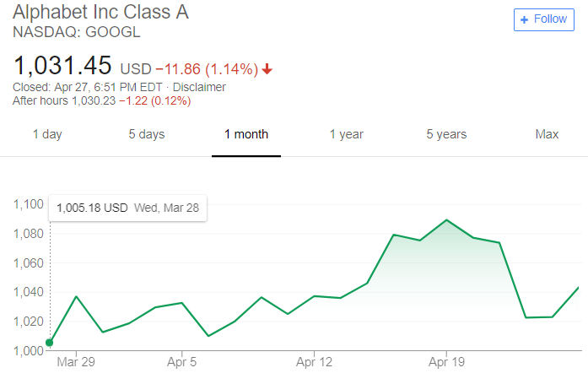Click the red down arrow icon

pyautogui.click(x=267, y=69)
